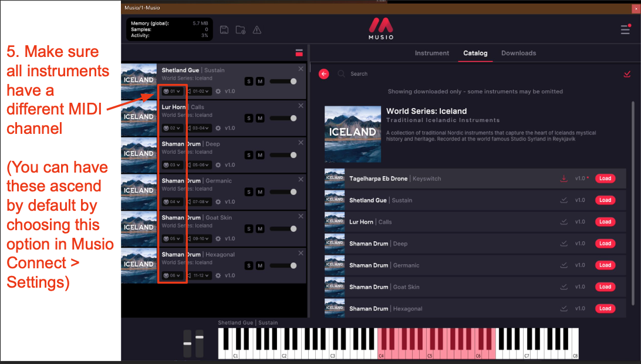Click the Catalog list vertical scrollbar
The width and height of the screenshot is (641, 364).
click(x=633, y=204)
